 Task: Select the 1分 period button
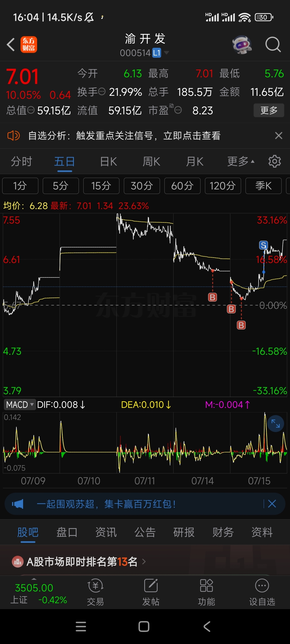(x=20, y=186)
